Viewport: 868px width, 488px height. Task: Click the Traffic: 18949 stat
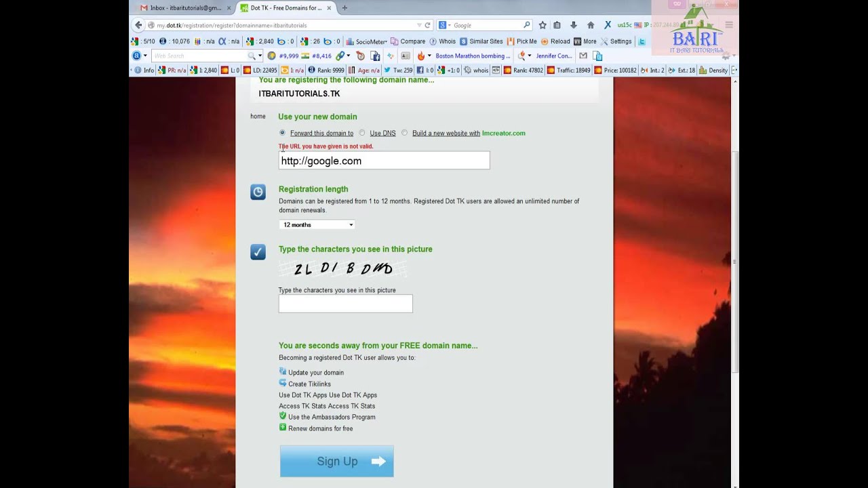coord(568,70)
